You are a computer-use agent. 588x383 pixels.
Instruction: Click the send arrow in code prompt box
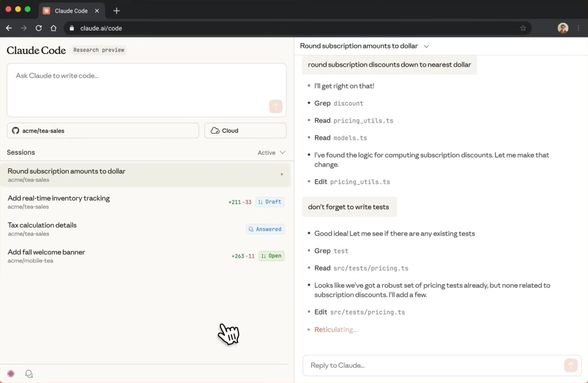275,107
